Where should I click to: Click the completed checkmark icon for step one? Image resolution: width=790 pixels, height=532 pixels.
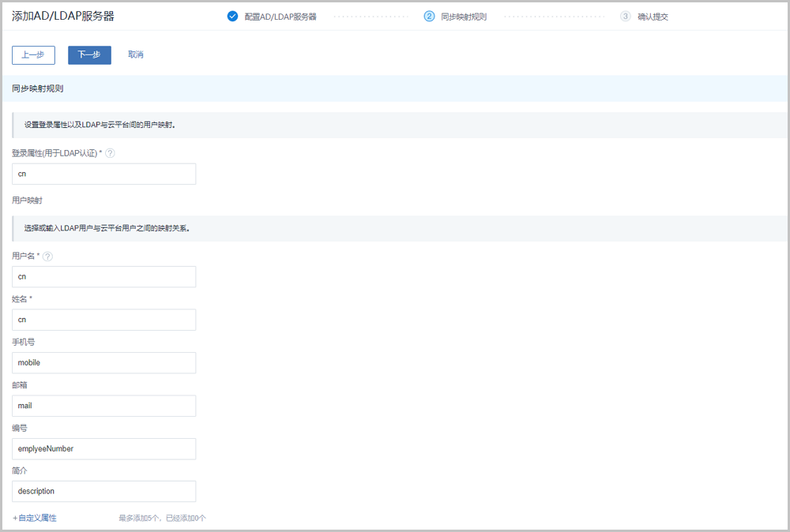[232, 16]
